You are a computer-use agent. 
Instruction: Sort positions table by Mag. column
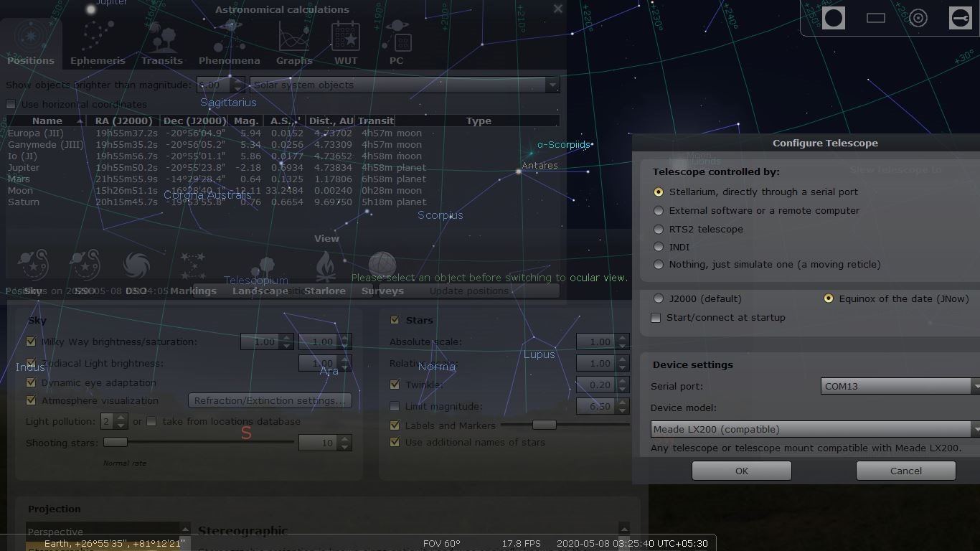point(246,121)
